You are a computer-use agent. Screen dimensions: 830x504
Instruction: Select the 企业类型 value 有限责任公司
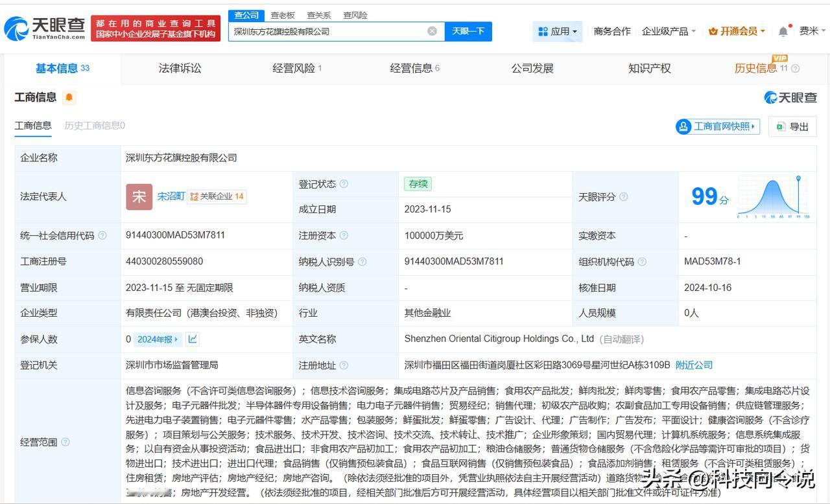coord(202,313)
